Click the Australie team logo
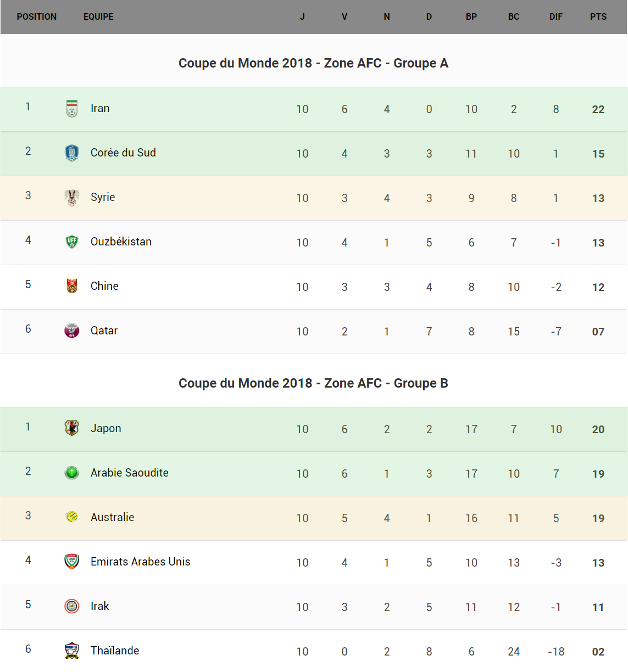The width and height of the screenshot is (628, 672). point(72,517)
